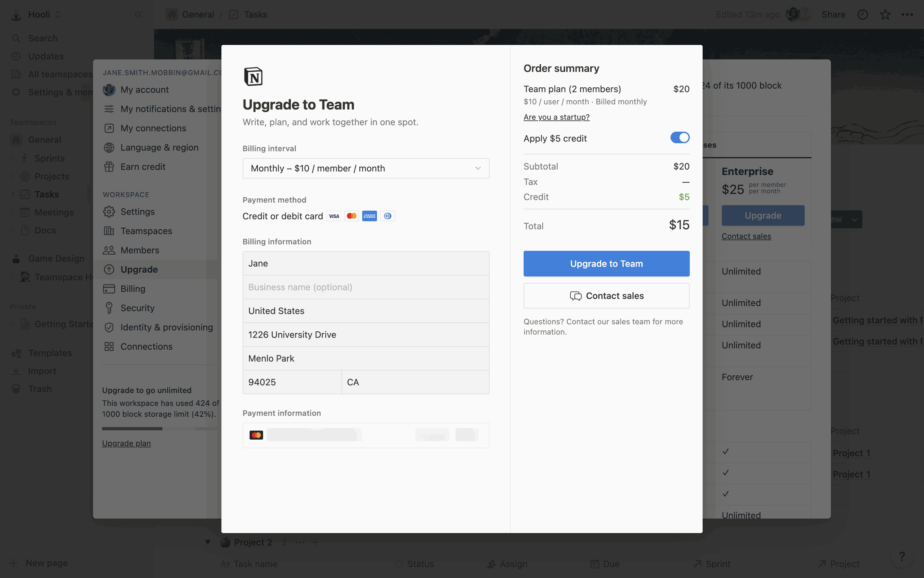The width and height of the screenshot is (924, 578).
Task: Click the Settings gear icon under Workspace
Action: pos(109,212)
